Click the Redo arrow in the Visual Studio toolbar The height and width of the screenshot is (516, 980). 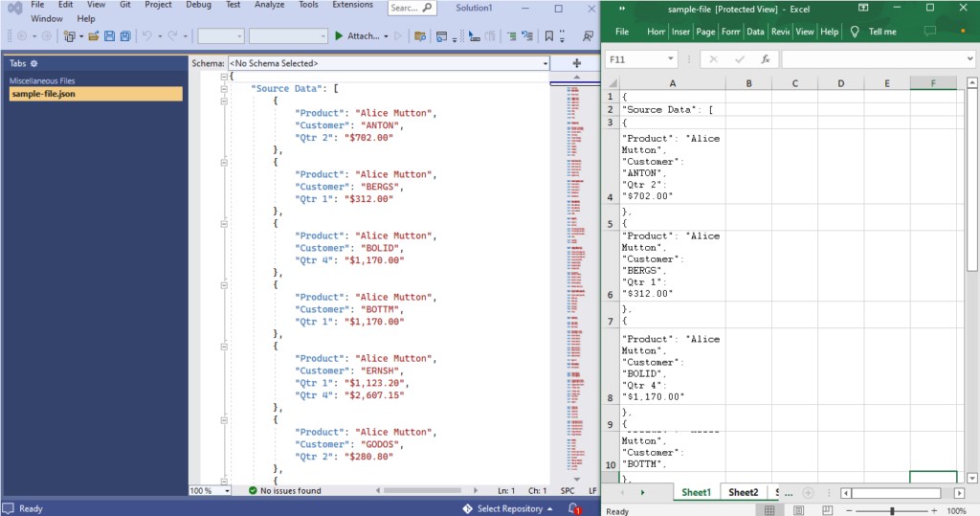[x=172, y=36]
